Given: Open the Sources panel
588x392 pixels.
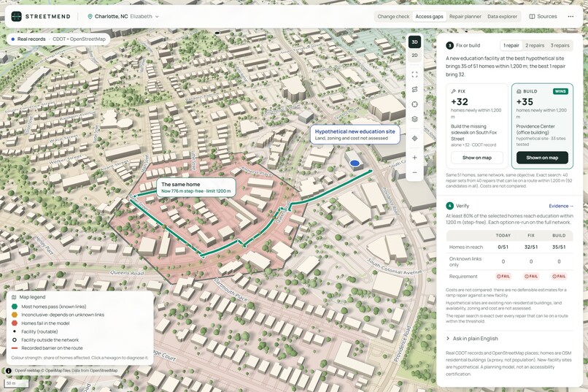Looking at the screenshot, I should (543, 17).
